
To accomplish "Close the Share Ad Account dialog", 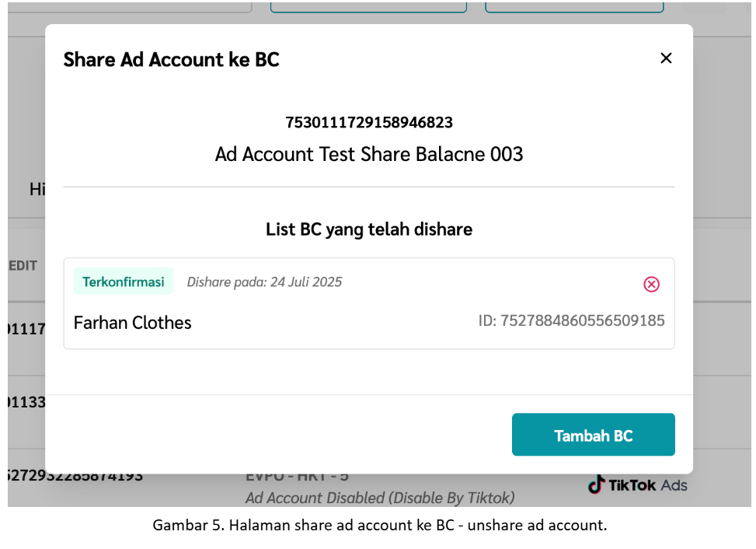I will (666, 58).
